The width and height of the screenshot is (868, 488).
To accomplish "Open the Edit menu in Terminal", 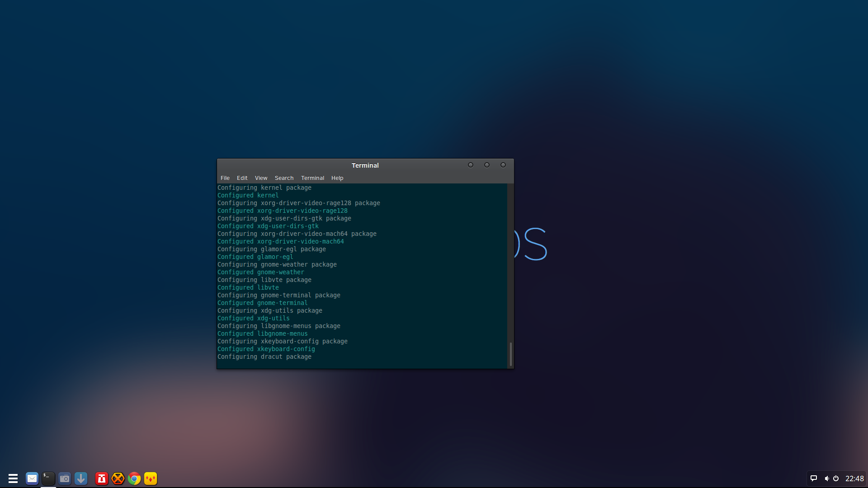I will 242,178.
